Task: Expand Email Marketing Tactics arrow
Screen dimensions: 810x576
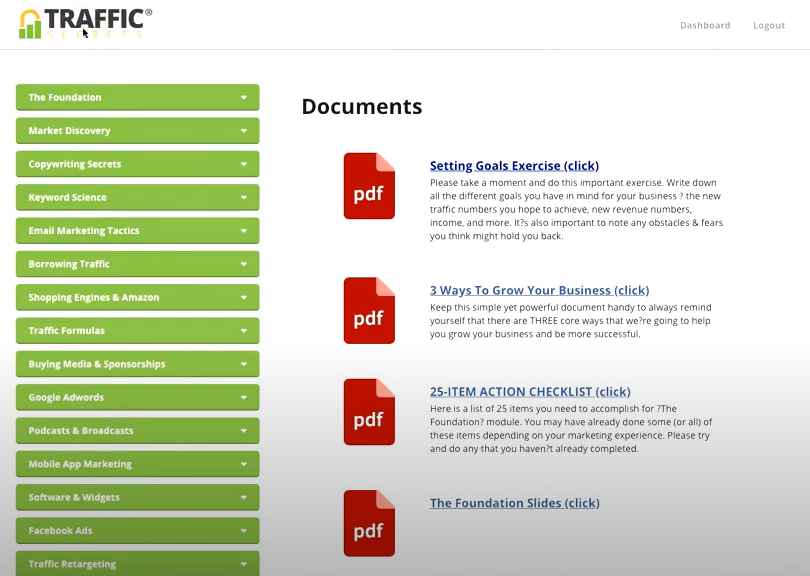Action: coord(244,230)
